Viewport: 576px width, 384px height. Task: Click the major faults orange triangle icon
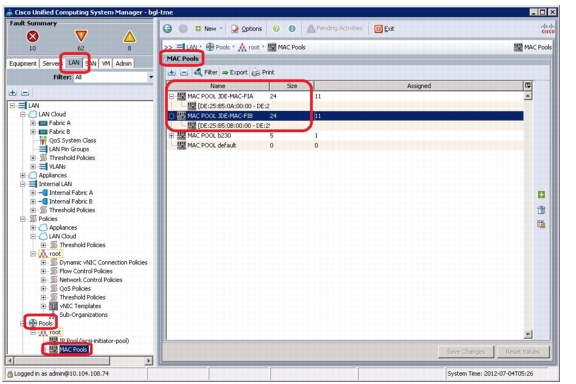click(x=81, y=36)
